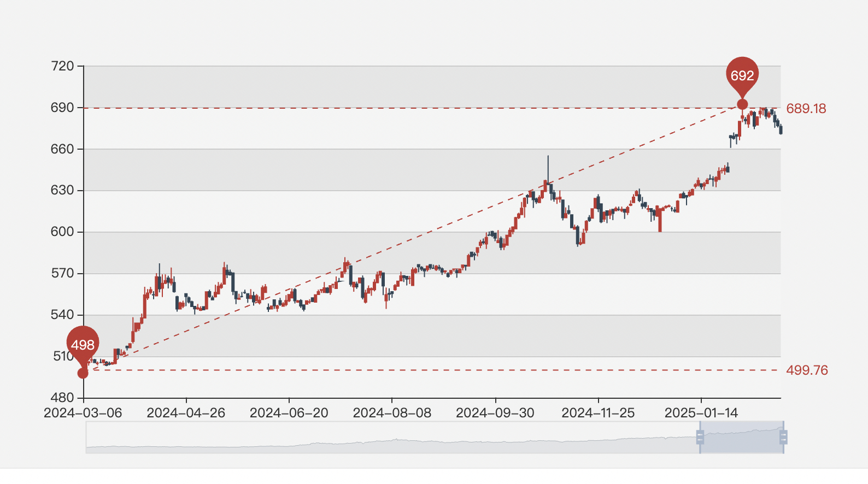This screenshot has width=868, height=484.
Task: Click the 2024-04-26 date axis label
Action: (x=186, y=413)
